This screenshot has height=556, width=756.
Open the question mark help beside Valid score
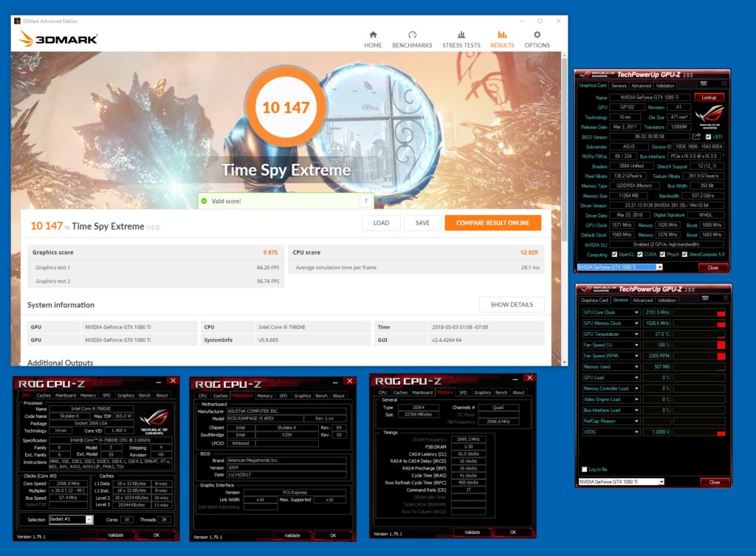point(366,201)
